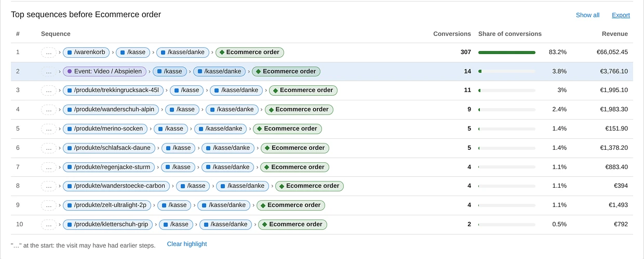The image size is (644, 259).
Task: Click revenue value €1,493
Action: point(618,205)
